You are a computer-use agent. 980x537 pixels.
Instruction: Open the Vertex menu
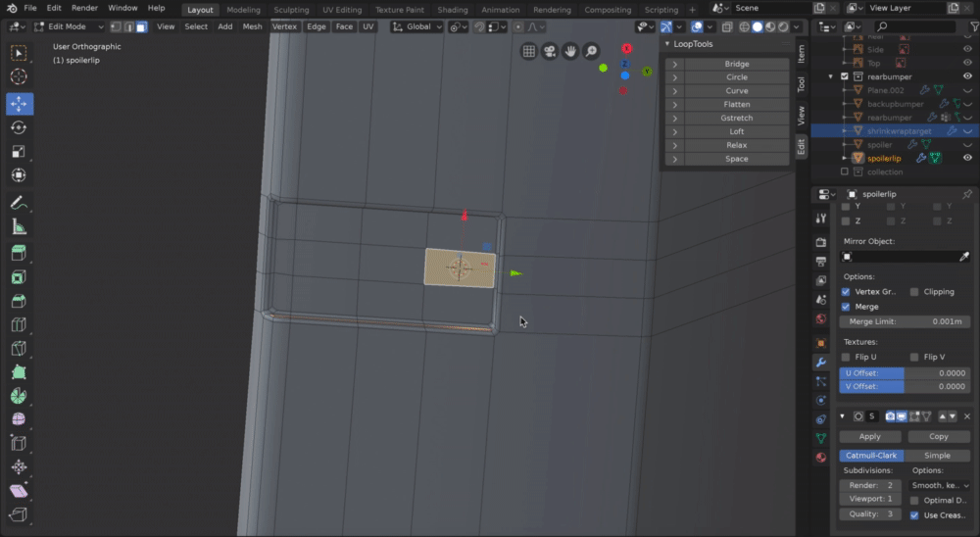(x=284, y=26)
